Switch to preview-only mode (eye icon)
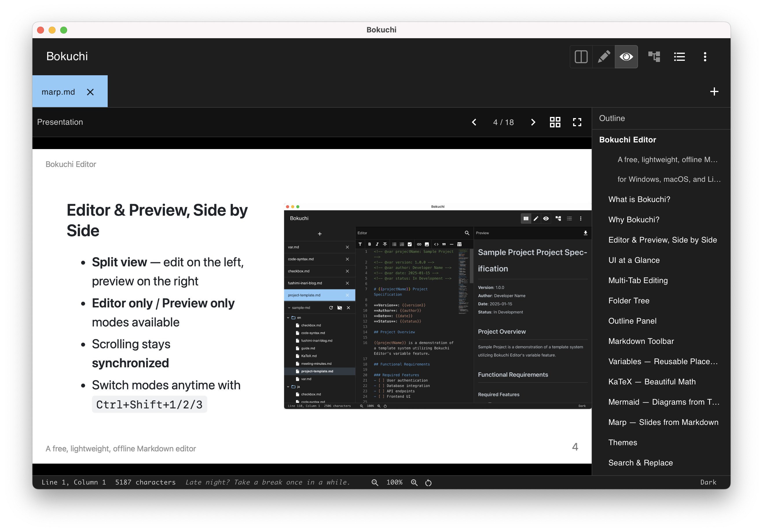Viewport: 763px width, 532px height. pyautogui.click(x=626, y=57)
